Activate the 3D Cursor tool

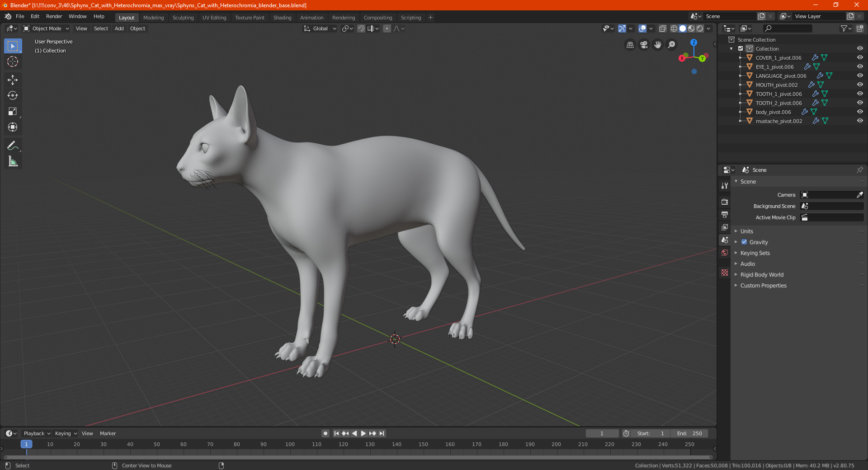[x=13, y=62]
